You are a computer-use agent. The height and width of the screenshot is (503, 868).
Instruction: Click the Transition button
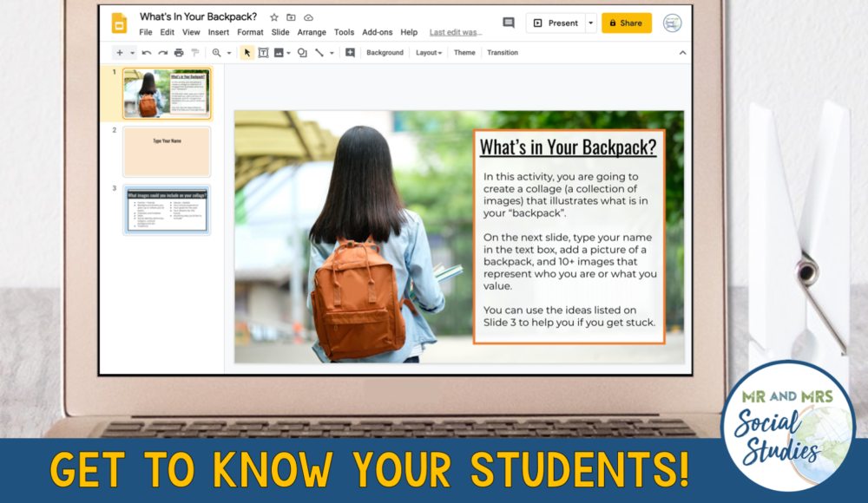[503, 53]
